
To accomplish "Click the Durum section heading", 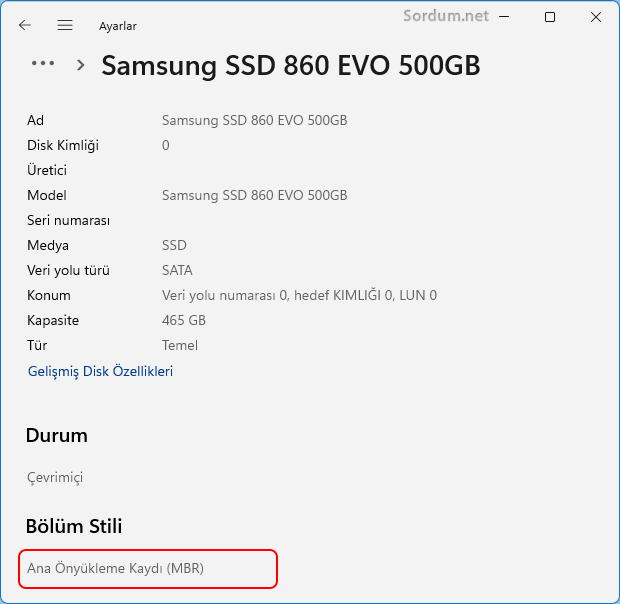I will click(x=57, y=435).
